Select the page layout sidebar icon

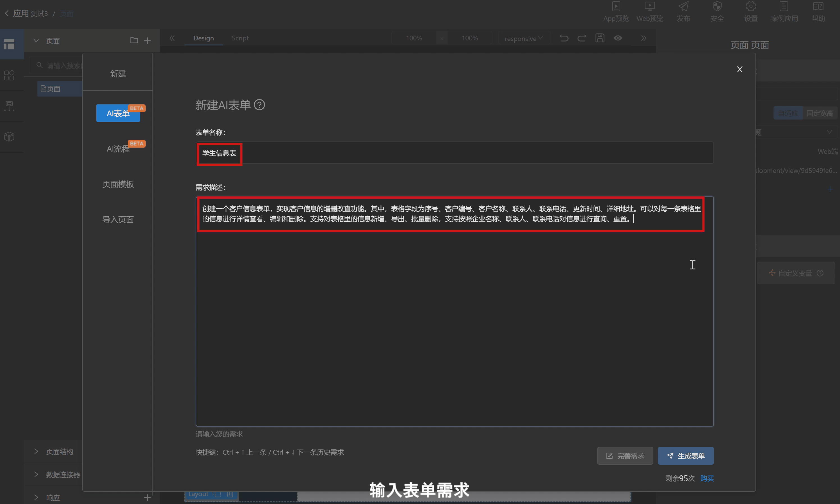9,44
